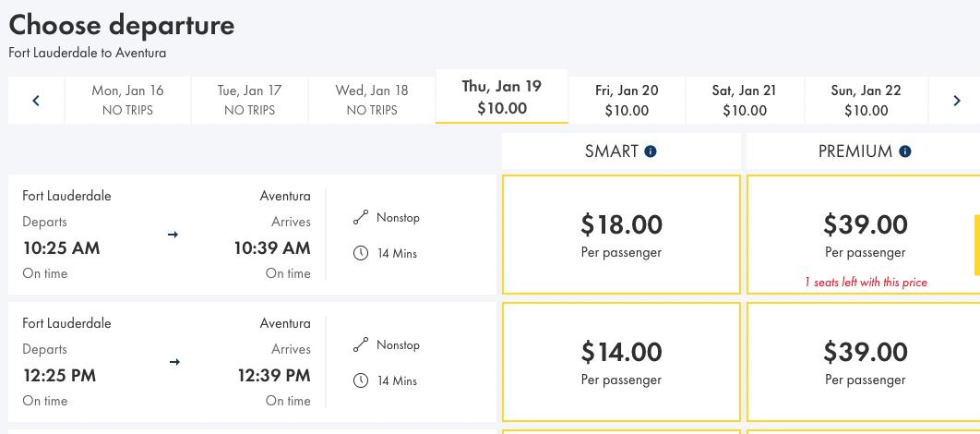Pick the Sun, Jan 22 date tab

coord(866,100)
